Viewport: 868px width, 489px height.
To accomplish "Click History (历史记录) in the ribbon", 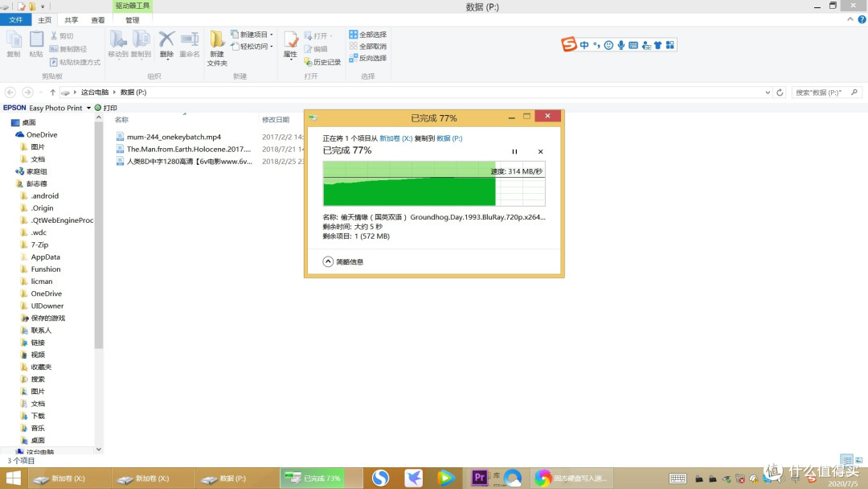I will [322, 62].
